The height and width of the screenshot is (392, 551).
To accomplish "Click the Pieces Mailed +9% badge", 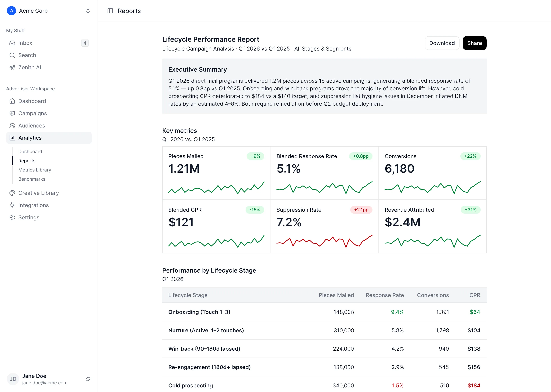I will 255,156.
